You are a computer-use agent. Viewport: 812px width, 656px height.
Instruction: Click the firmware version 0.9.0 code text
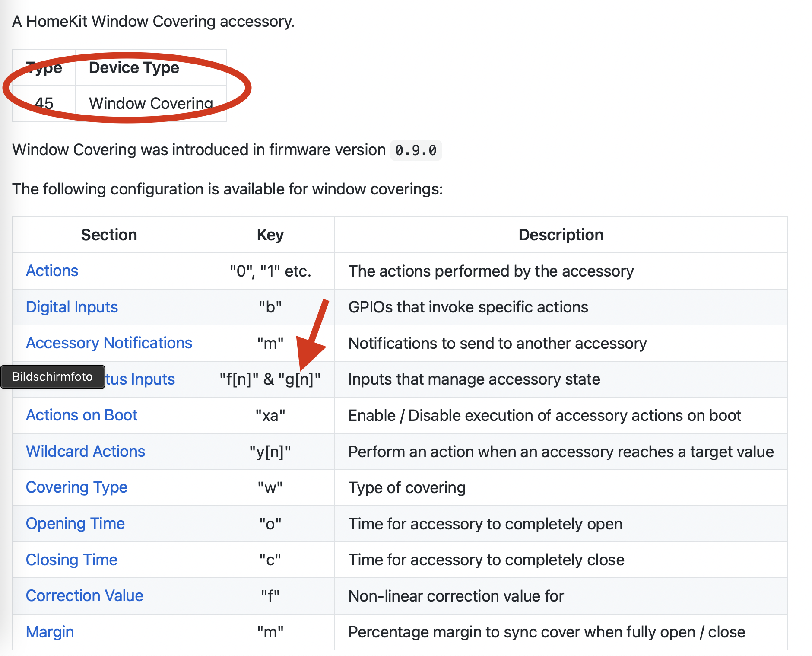[416, 150]
